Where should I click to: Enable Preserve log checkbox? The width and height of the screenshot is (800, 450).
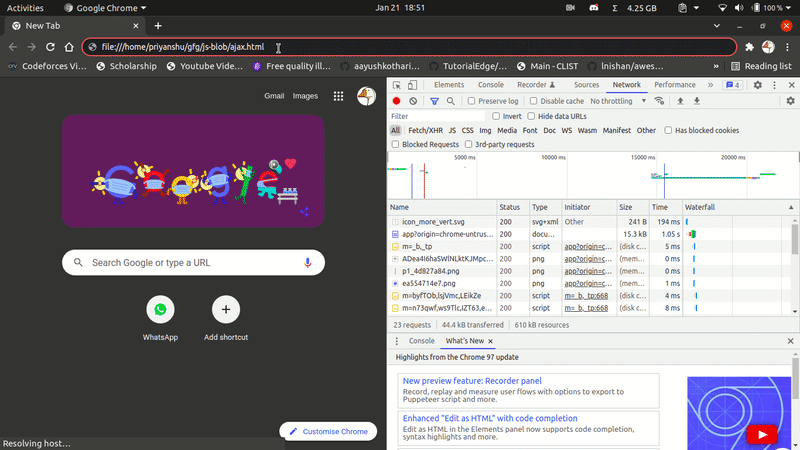[x=472, y=101]
